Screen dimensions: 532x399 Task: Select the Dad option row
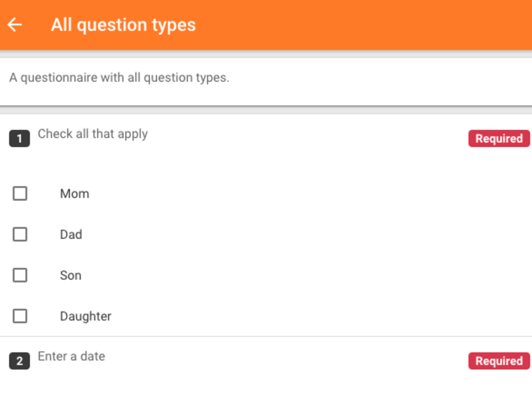(x=71, y=234)
